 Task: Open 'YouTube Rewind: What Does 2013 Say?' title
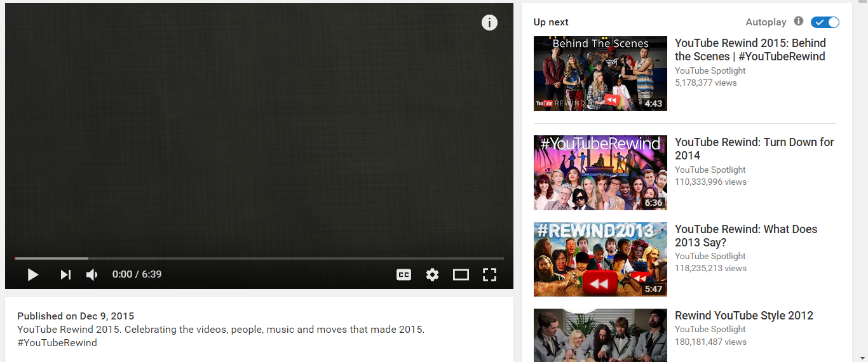(746, 236)
